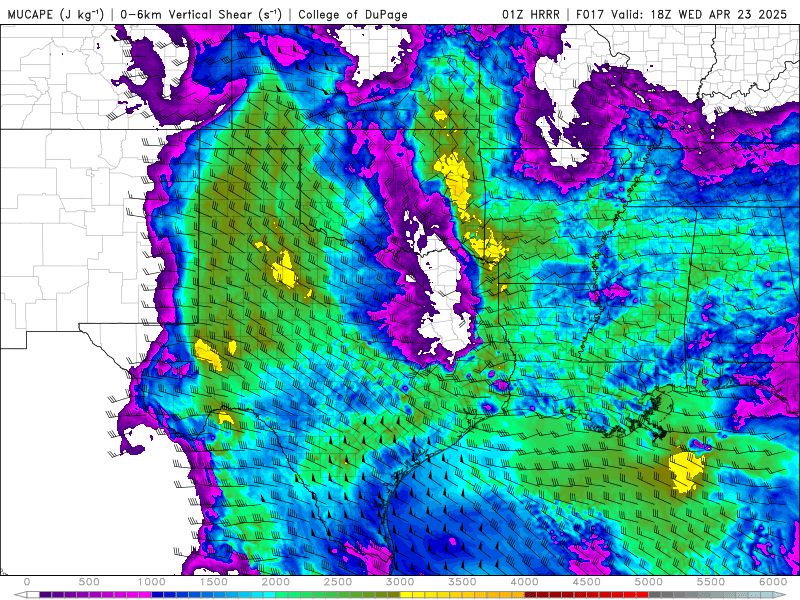Click the "6000" tick label on color scale
Image resolution: width=800 pixels, height=600 pixels.
click(773, 582)
